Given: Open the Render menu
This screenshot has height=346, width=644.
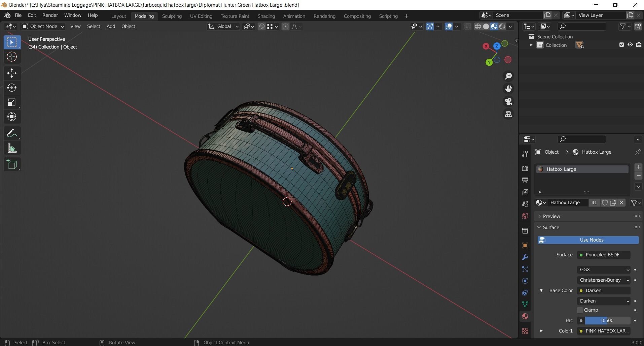Looking at the screenshot, I should pos(50,15).
